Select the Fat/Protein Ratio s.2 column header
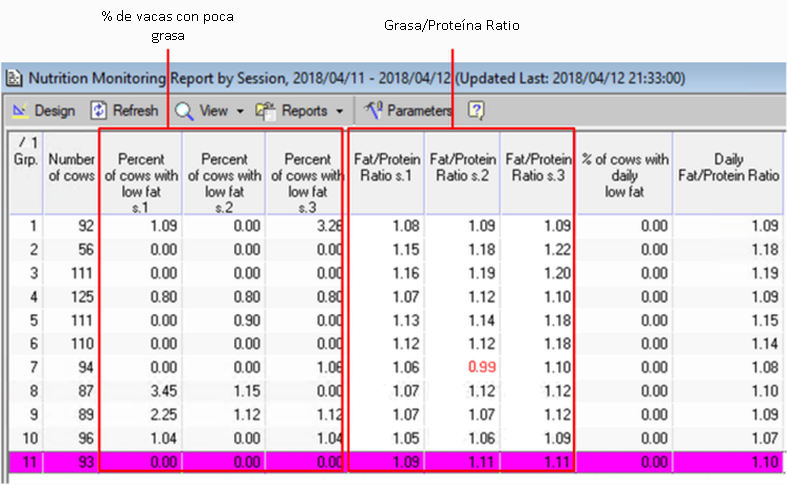This screenshot has height=485, width=787. click(462, 167)
